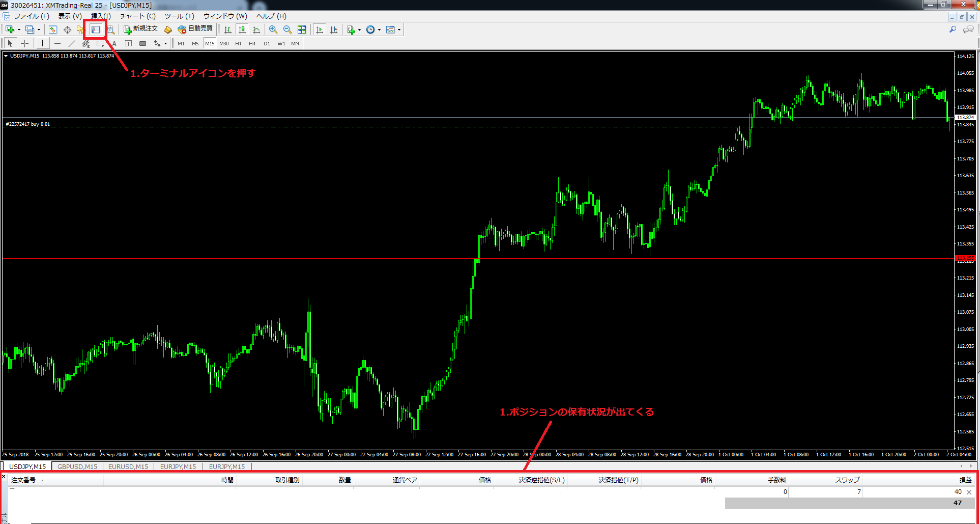The image size is (980, 524).
Task: Switch chart to candlestick display
Action: (242, 30)
